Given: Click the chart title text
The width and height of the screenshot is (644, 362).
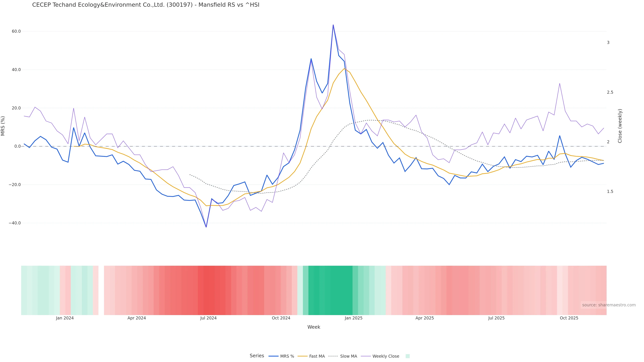Looking at the screenshot, I should pos(146,5).
